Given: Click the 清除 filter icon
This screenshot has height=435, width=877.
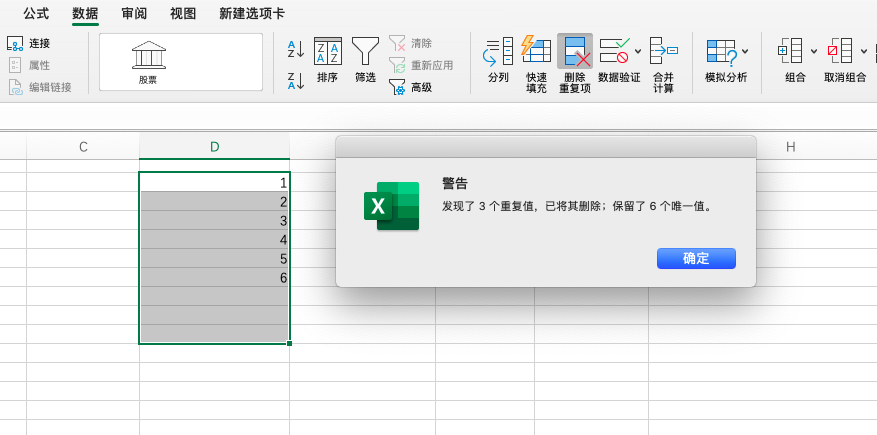Looking at the screenshot, I should 397,43.
